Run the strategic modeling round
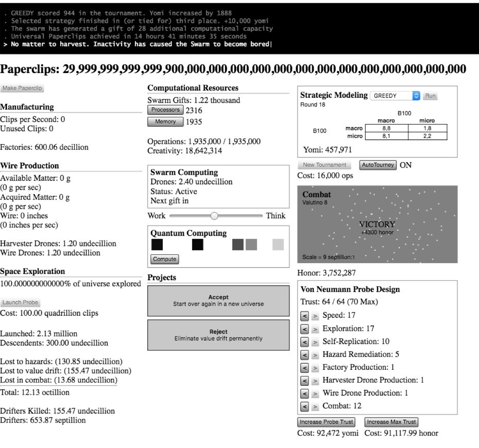The image size is (479, 448). [x=430, y=96]
